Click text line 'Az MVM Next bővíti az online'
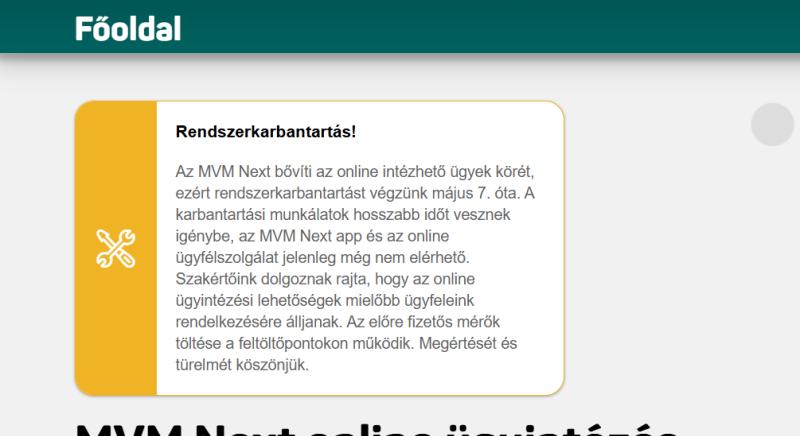Viewport: 800px width, 436px height. click(277, 171)
